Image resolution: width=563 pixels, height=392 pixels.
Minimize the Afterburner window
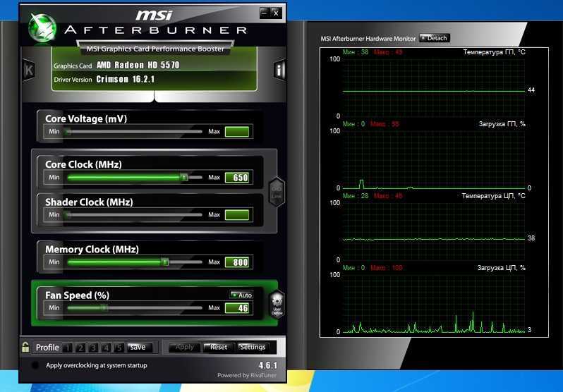pyautogui.click(x=265, y=13)
